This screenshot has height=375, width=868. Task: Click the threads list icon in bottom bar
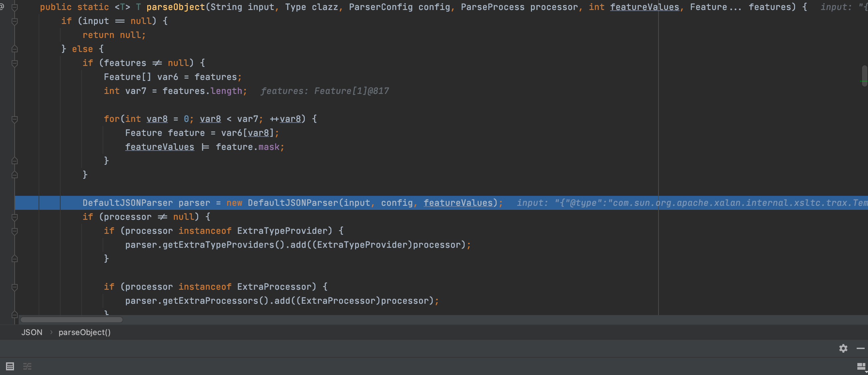pyautogui.click(x=27, y=366)
